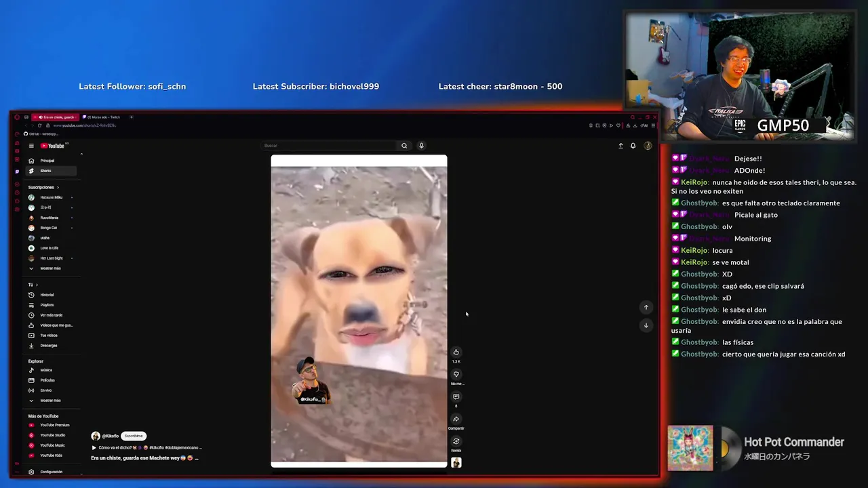Expand the Tú section chevron

37,285
